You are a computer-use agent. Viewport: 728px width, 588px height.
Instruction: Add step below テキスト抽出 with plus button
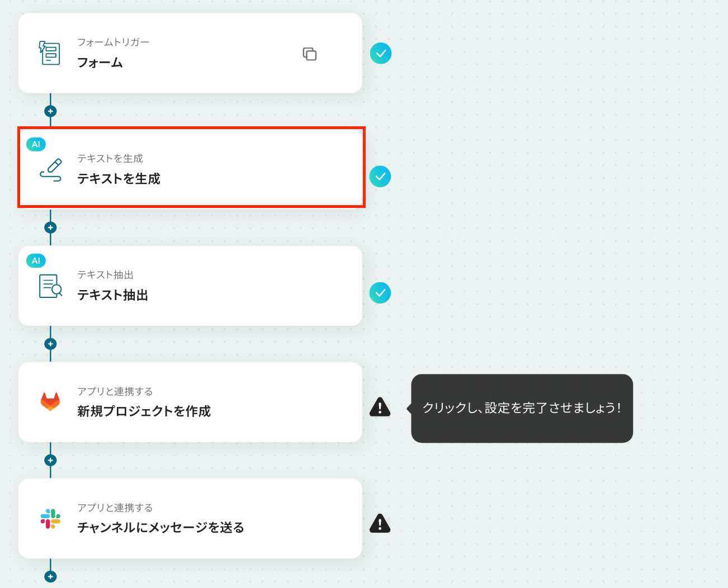tap(50, 344)
